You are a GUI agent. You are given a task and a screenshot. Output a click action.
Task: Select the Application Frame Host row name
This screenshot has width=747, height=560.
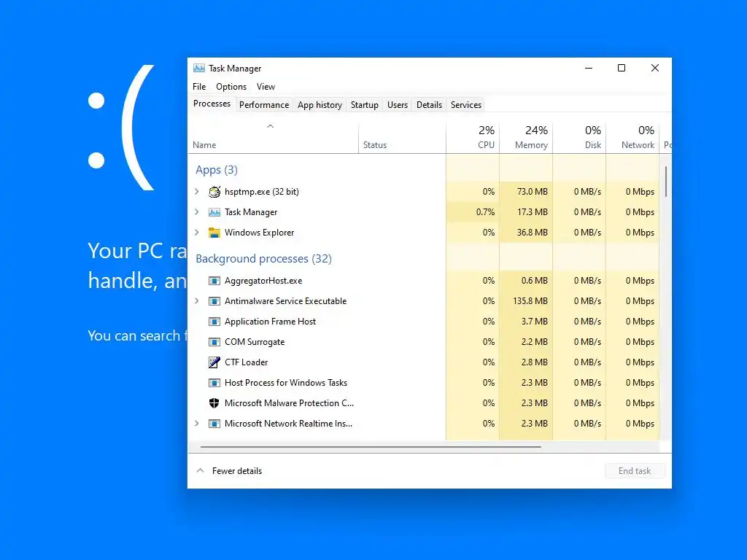point(270,322)
